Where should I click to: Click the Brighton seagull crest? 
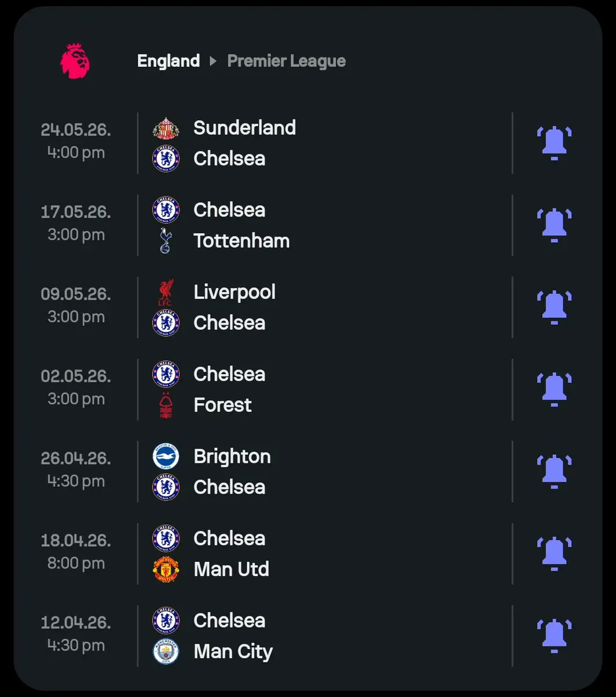165,457
